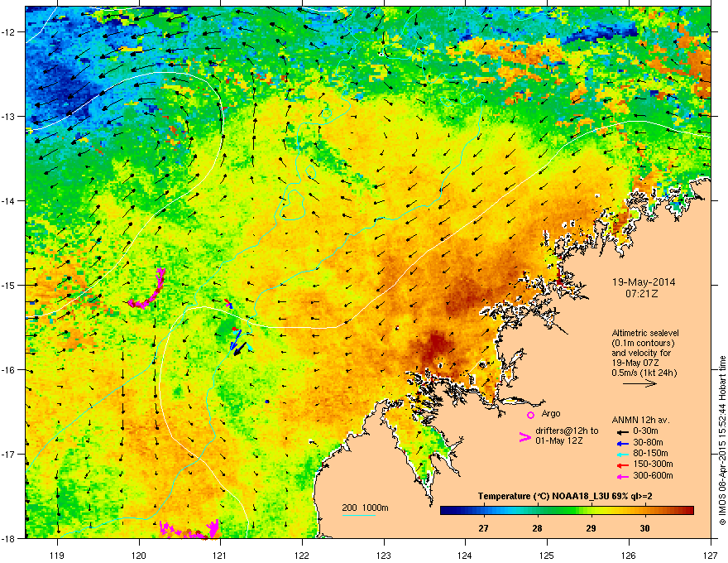
Task: Click the latitude axis label -12
Action: click(9, 32)
